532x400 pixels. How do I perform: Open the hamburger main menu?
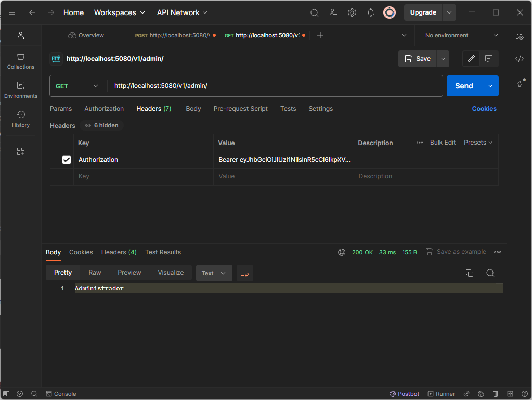[12, 12]
